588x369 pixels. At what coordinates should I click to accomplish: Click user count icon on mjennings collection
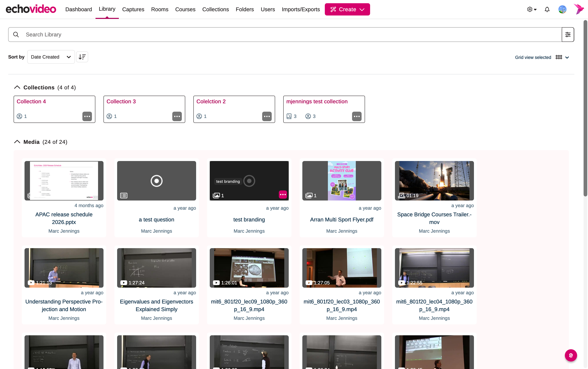(308, 116)
